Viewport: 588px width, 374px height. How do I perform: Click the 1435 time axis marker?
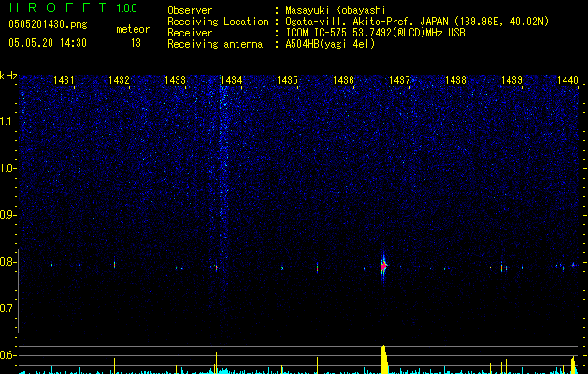point(287,80)
